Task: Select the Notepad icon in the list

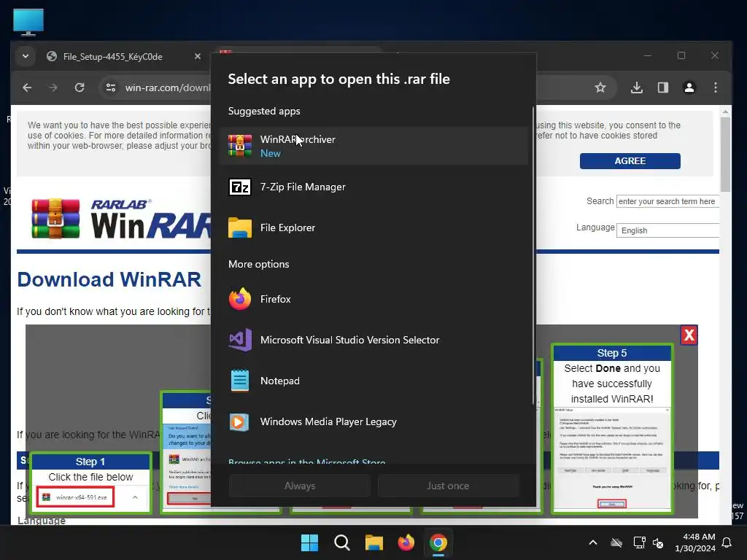Action: 239,381
